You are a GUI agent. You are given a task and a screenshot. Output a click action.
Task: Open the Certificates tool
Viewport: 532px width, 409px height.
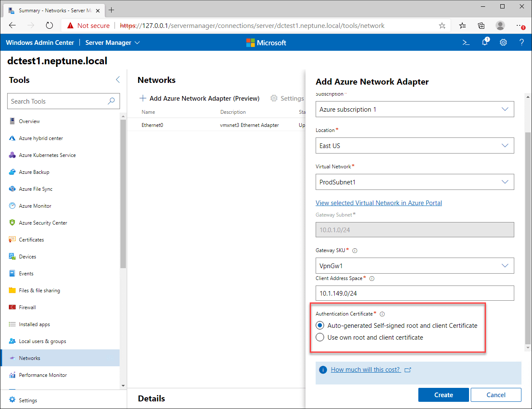[x=32, y=239]
